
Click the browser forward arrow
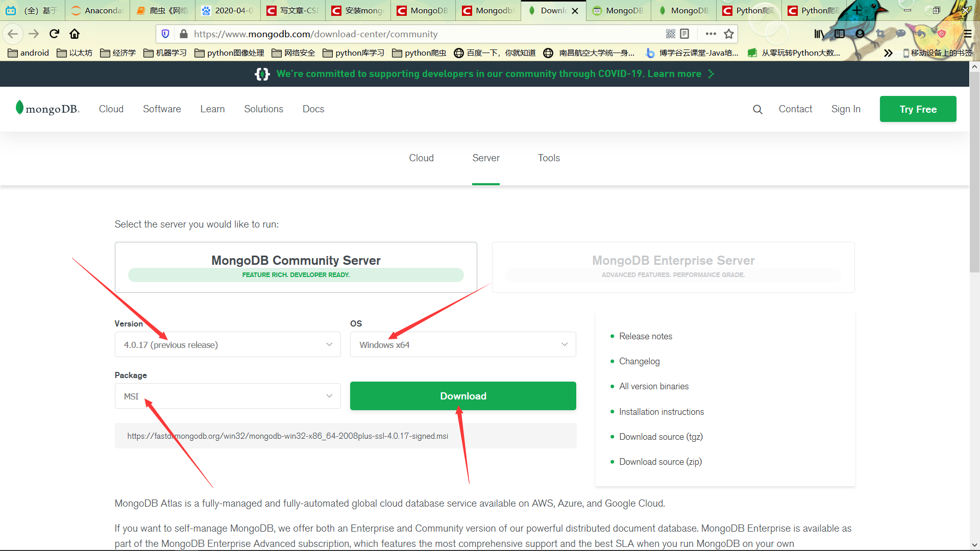tap(34, 34)
